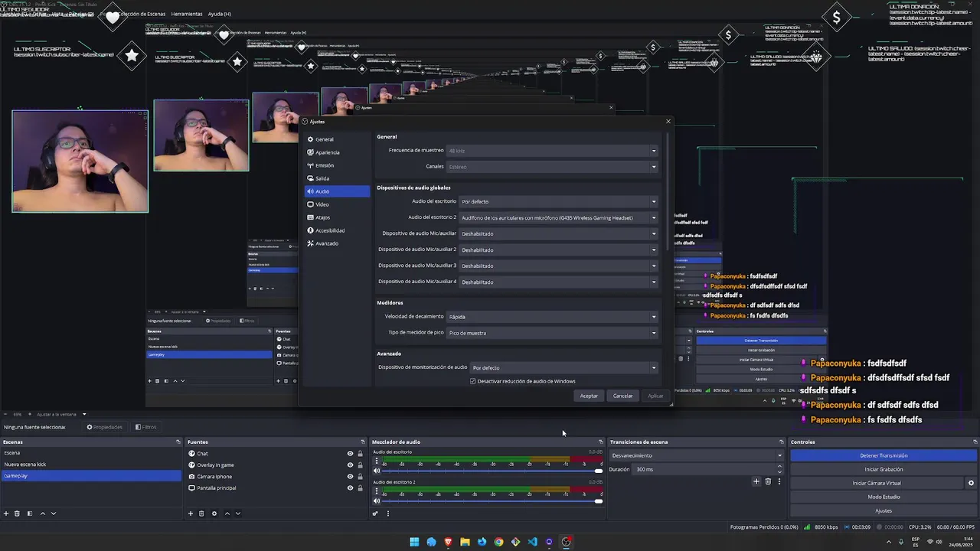The height and width of the screenshot is (551, 980).
Task: Open File Explorer from taskbar
Action: point(465,542)
